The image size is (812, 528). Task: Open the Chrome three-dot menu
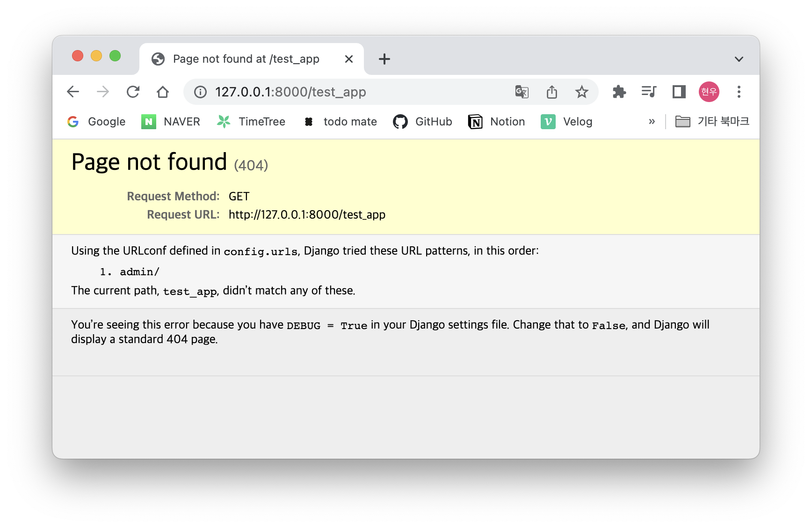coord(739,92)
